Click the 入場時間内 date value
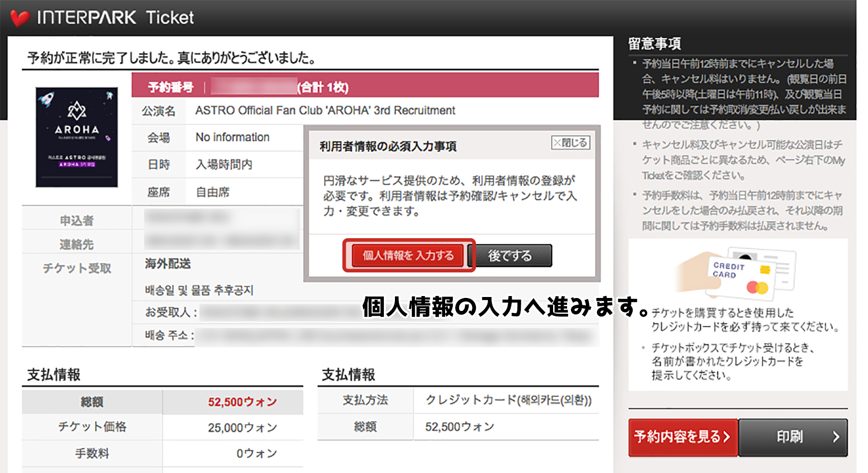Screen dimensions: 868x473 tap(224, 164)
